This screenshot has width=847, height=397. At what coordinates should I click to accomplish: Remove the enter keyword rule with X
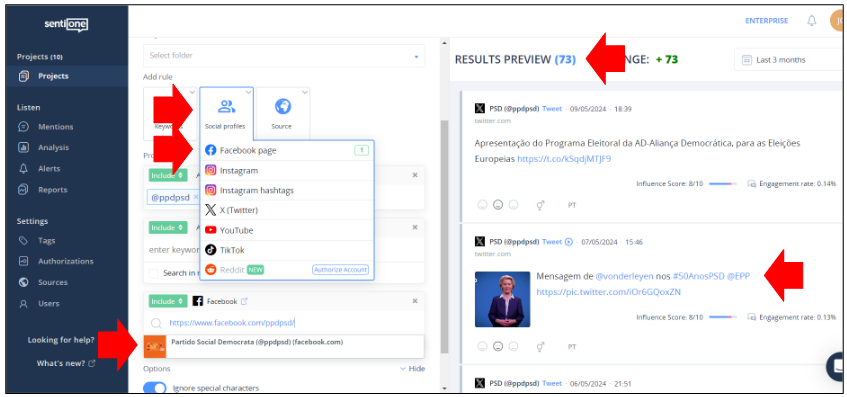[x=415, y=227]
